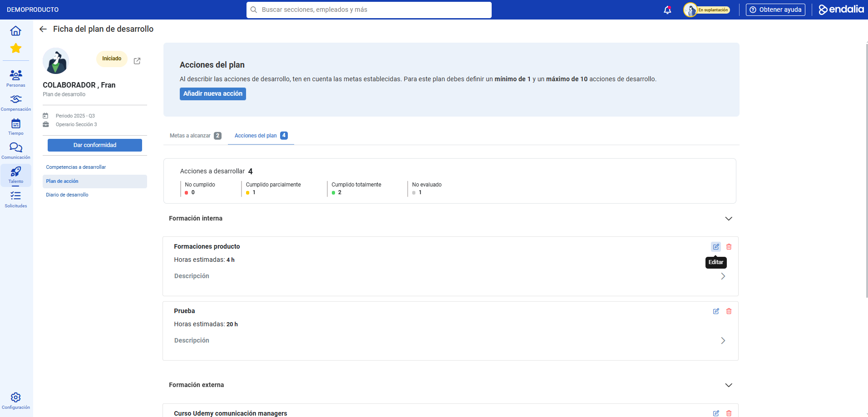
Task: Delete the Prueba action
Action: tap(729, 311)
